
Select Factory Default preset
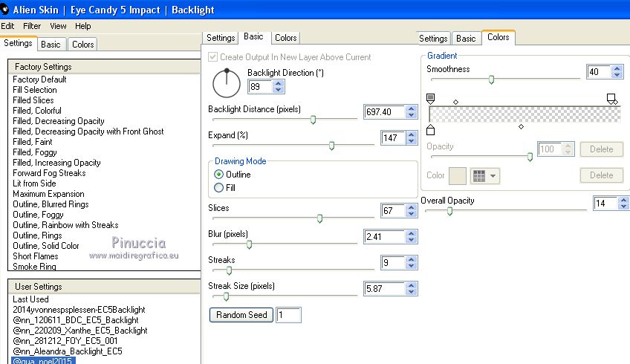[39, 79]
